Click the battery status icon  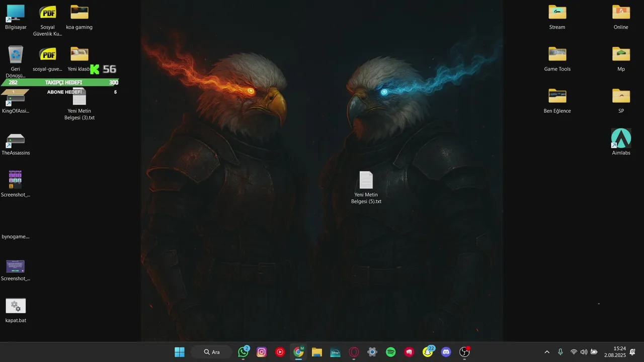point(594,352)
